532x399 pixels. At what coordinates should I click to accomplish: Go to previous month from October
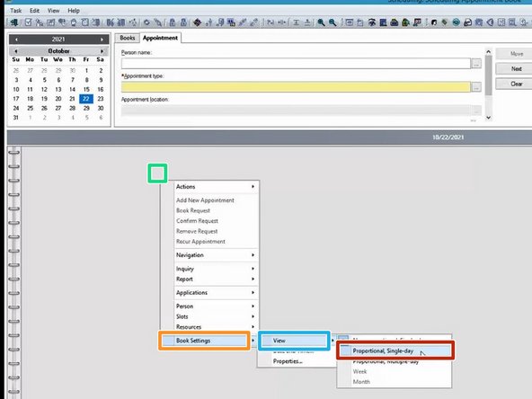(x=16, y=51)
